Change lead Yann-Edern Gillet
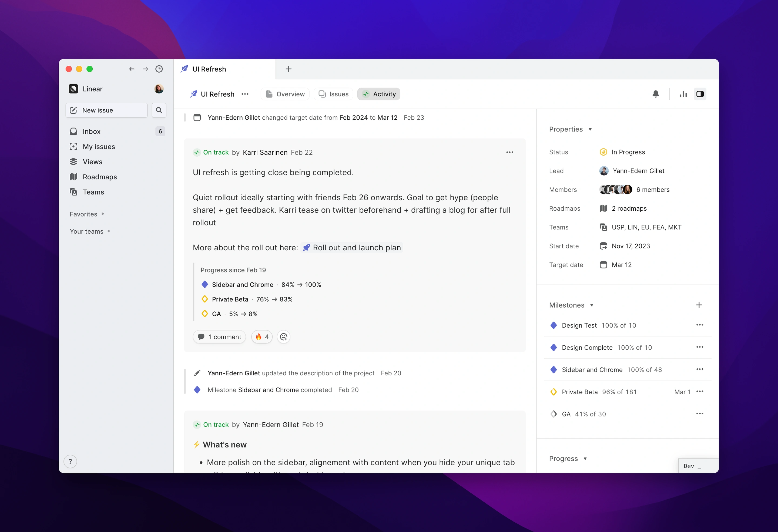The image size is (778, 532). click(632, 171)
